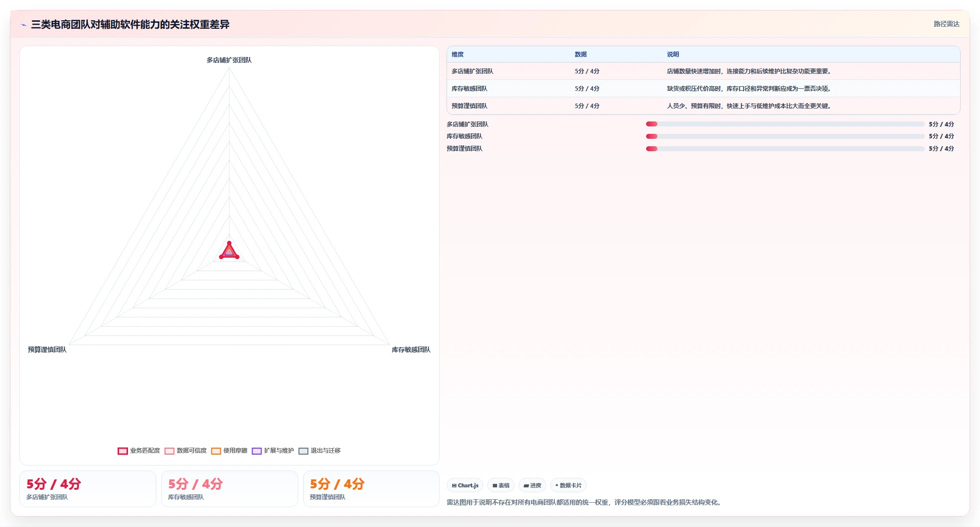
Task: Click the progress bar for 库存敏感团队
Action: click(785, 136)
